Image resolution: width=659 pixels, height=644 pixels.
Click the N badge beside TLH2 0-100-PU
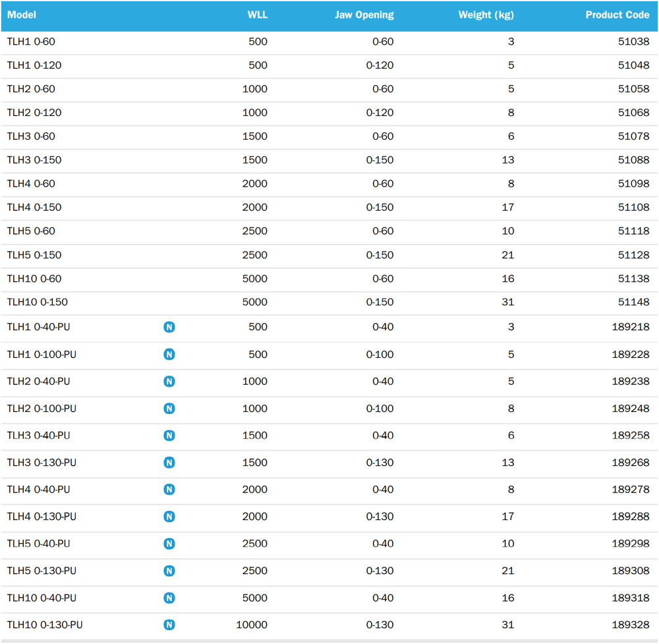coord(169,409)
